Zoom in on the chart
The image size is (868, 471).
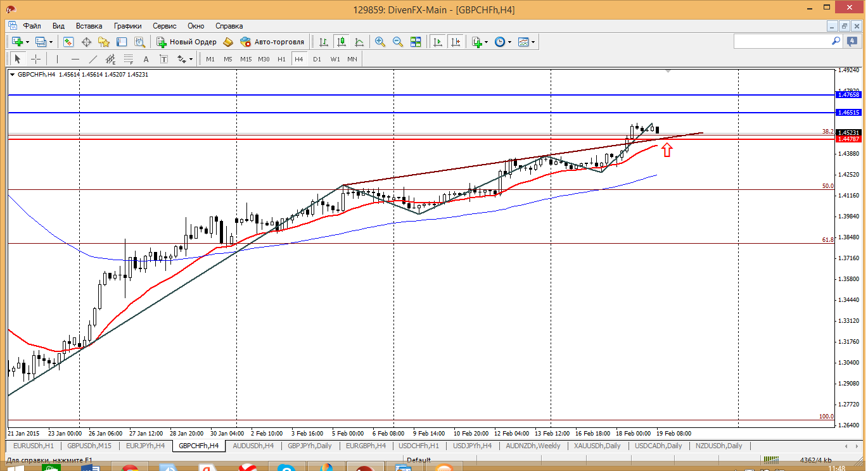point(380,42)
